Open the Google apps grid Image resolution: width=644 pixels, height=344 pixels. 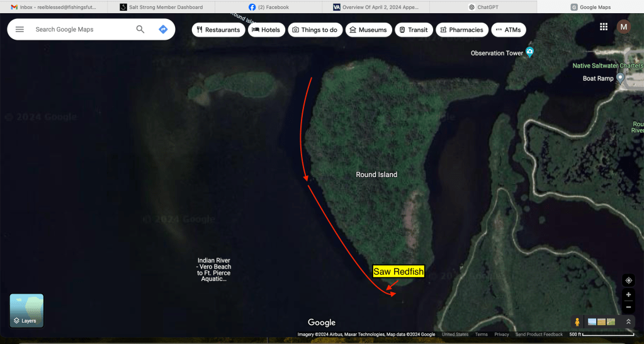pyautogui.click(x=603, y=26)
